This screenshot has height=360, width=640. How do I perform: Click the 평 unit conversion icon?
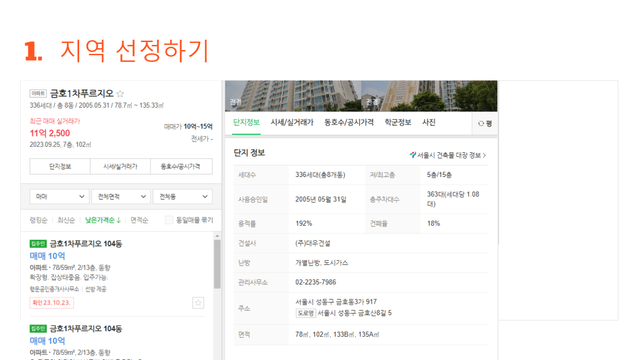tap(485, 123)
